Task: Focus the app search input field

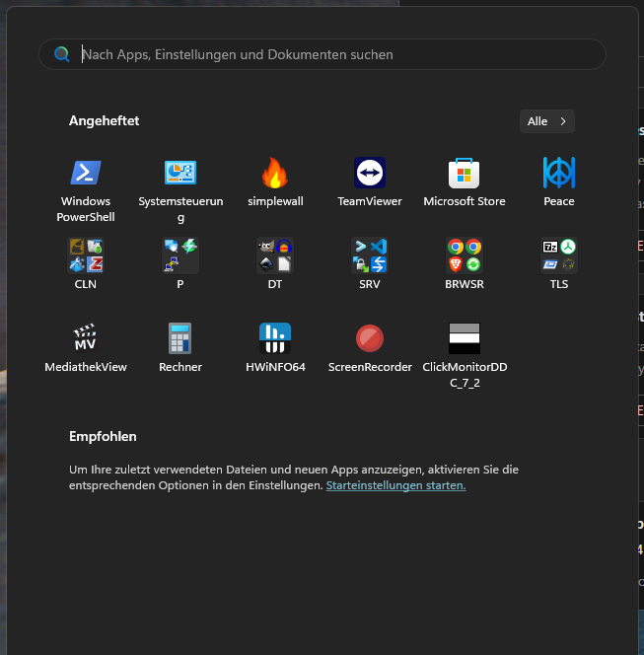Action: 322,54
